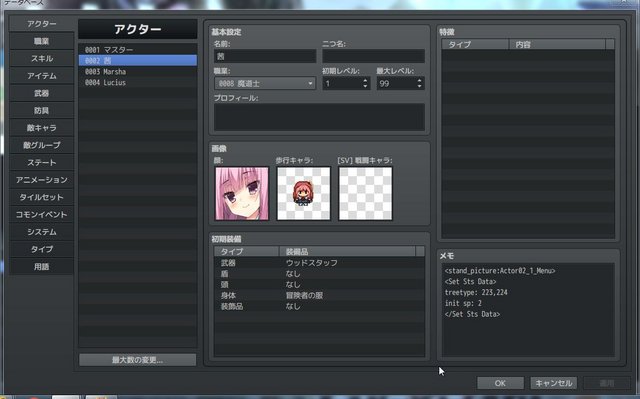Click the 装備品 column header

click(x=347, y=251)
